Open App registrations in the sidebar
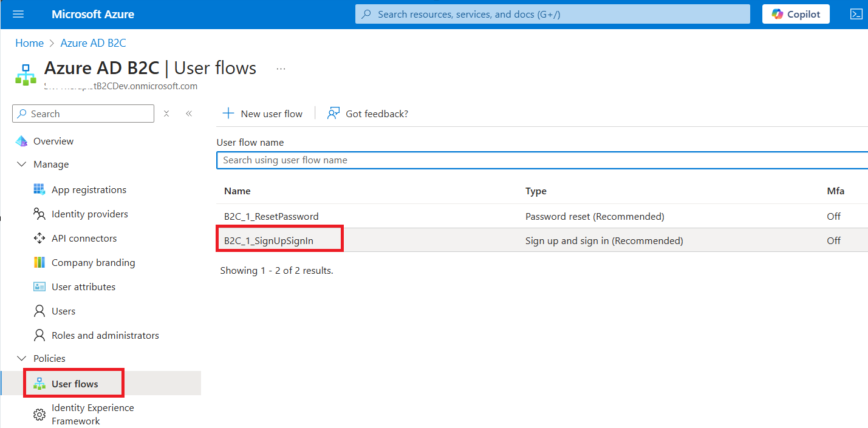The height and width of the screenshot is (428, 868). click(89, 190)
